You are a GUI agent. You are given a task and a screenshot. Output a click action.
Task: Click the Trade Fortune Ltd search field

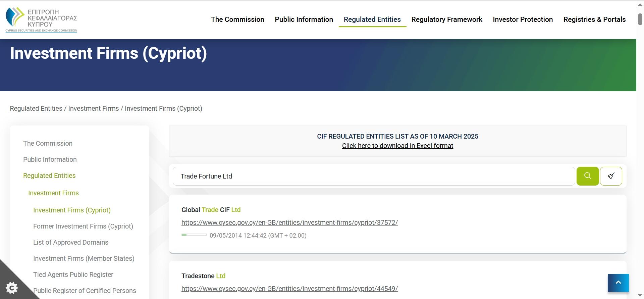(374, 176)
